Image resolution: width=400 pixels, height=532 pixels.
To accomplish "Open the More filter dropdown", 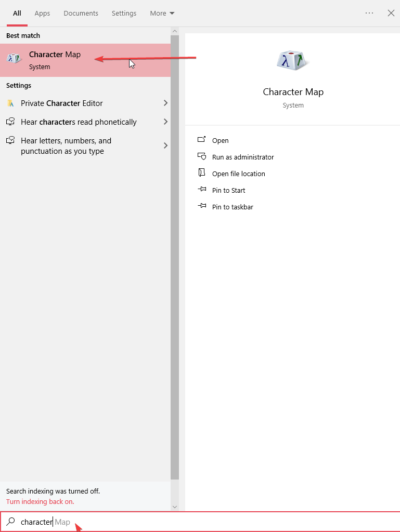I will click(162, 13).
